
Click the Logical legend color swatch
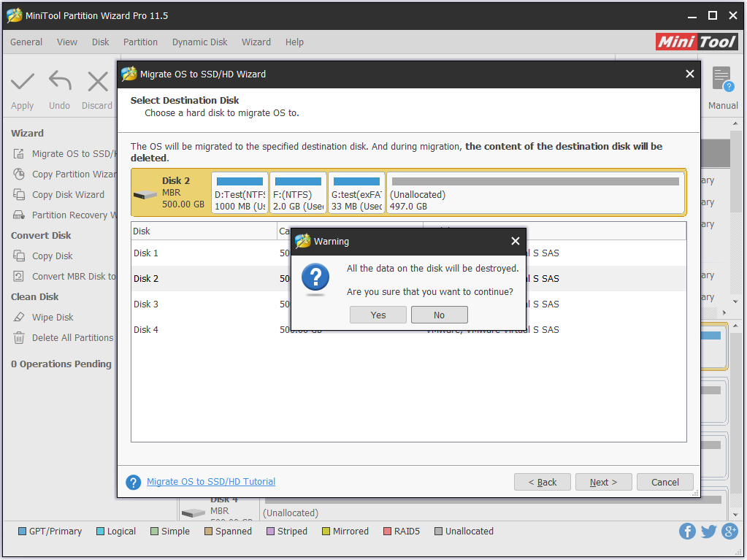pyautogui.click(x=100, y=531)
